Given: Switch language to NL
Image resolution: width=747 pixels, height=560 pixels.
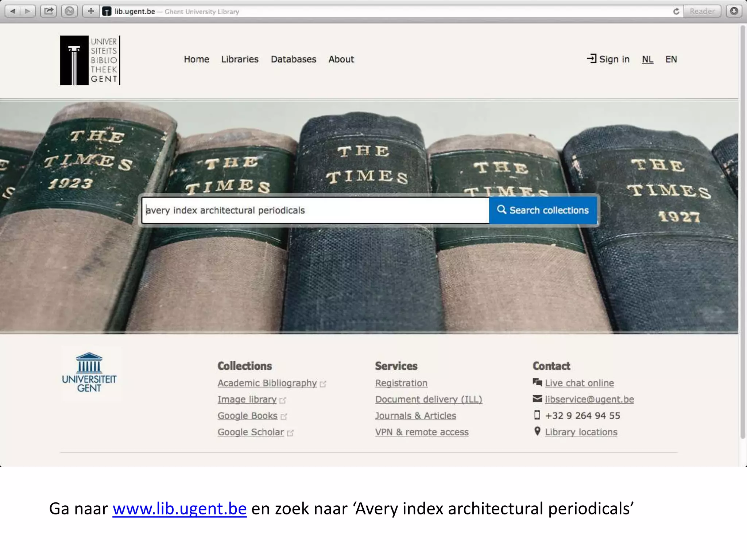Looking at the screenshot, I should pos(647,59).
